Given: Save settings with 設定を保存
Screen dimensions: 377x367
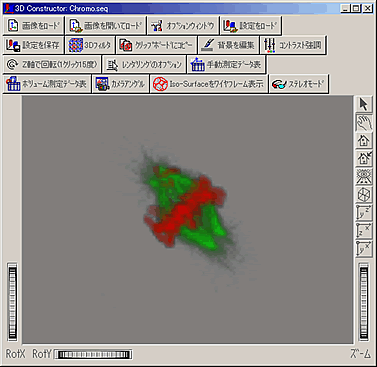Looking at the screenshot, I should (33, 45).
